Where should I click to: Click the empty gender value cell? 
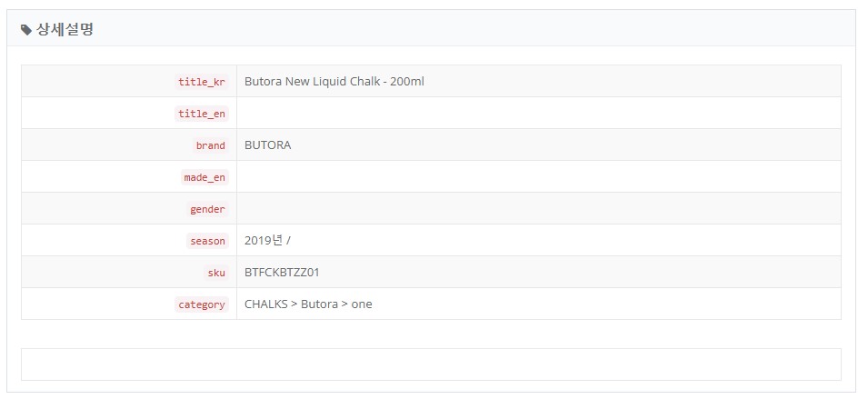[x=539, y=209]
